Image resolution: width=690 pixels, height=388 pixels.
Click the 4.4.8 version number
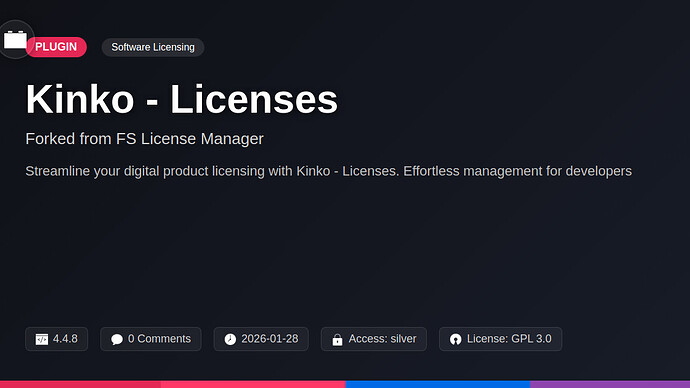(65, 339)
